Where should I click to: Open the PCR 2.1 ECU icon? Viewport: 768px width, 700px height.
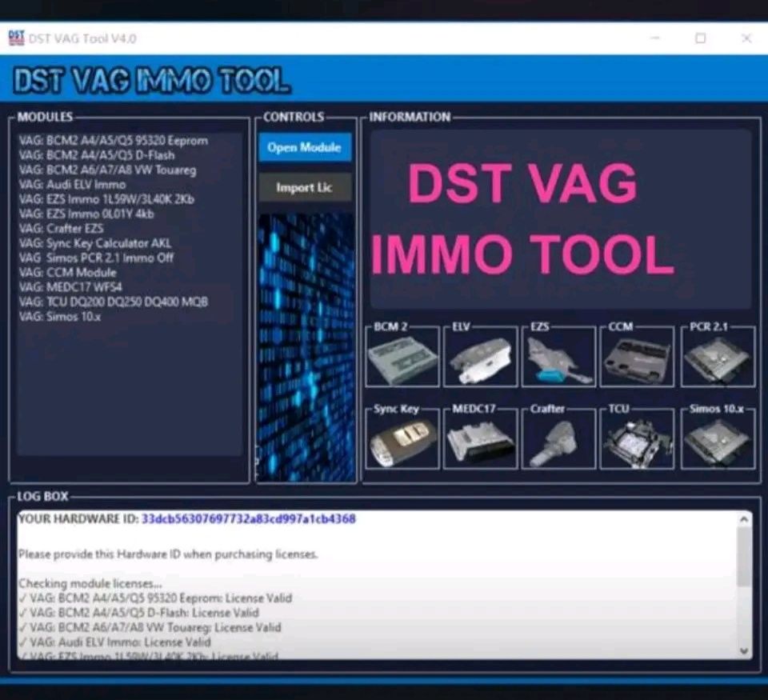(717, 359)
